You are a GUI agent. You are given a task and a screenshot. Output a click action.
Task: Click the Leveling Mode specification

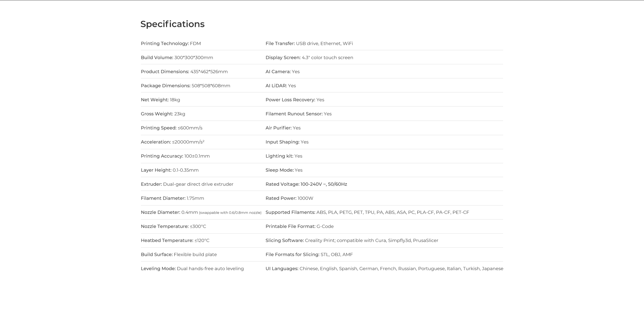tap(192, 269)
